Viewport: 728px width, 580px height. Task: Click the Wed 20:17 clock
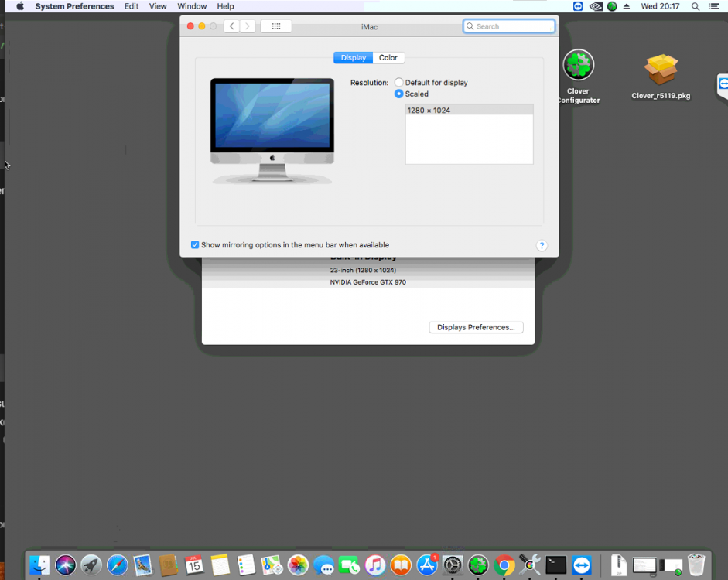(x=660, y=6)
